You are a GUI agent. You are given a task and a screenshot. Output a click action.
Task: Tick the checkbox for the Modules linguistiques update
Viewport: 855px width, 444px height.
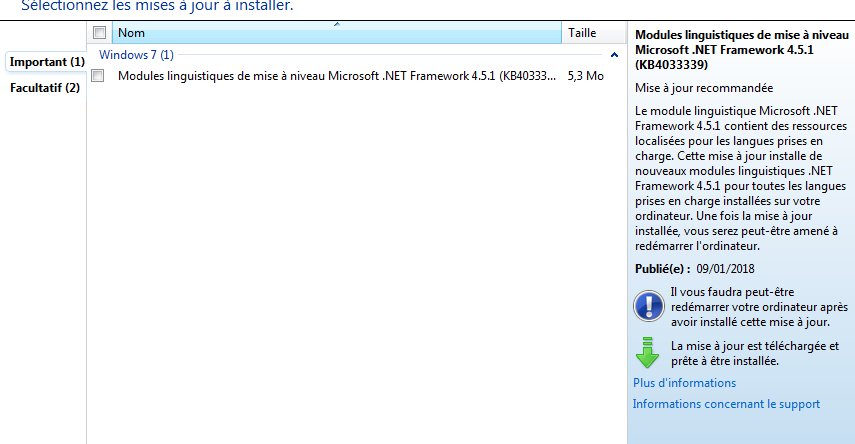pyautogui.click(x=98, y=76)
